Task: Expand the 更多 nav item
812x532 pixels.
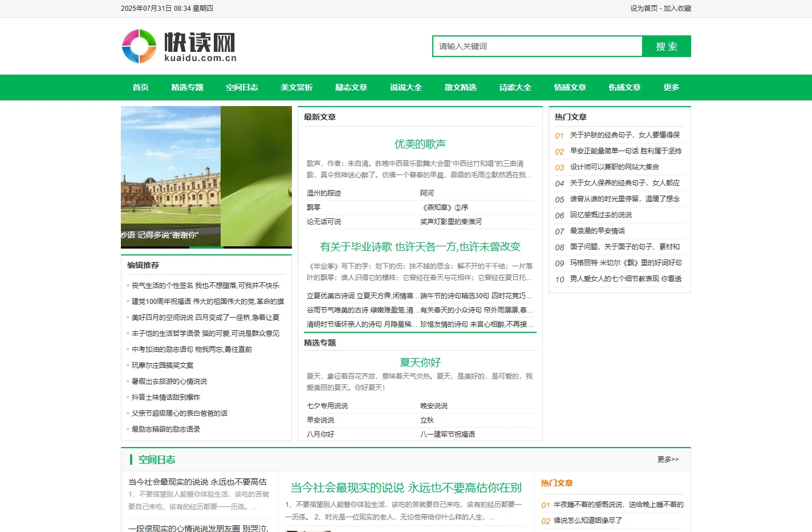Action: click(672, 87)
